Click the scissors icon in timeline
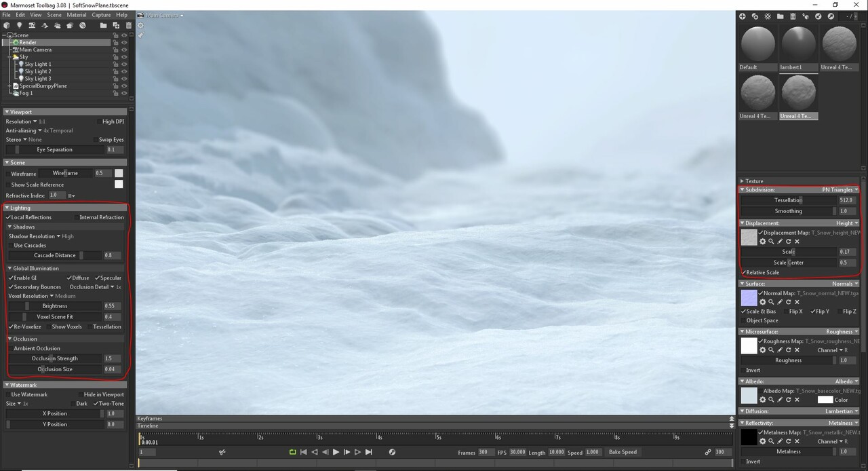This screenshot has height=471, width=868. (222, 452)
